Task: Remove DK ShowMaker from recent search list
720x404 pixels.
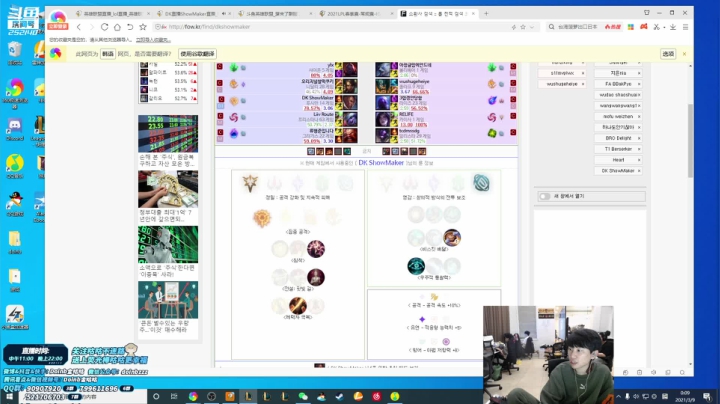Action: [x=639, y=171]
